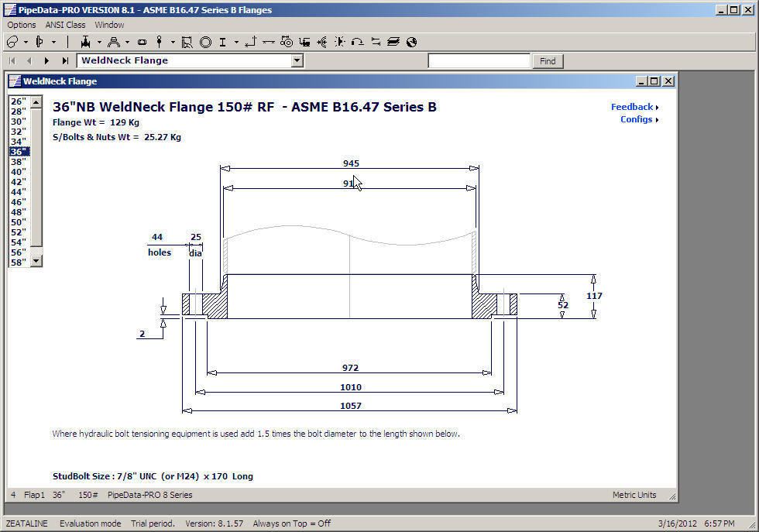Click the StudBolt Size text line
This screenshot has width=759, height=532.
point(153,476)
